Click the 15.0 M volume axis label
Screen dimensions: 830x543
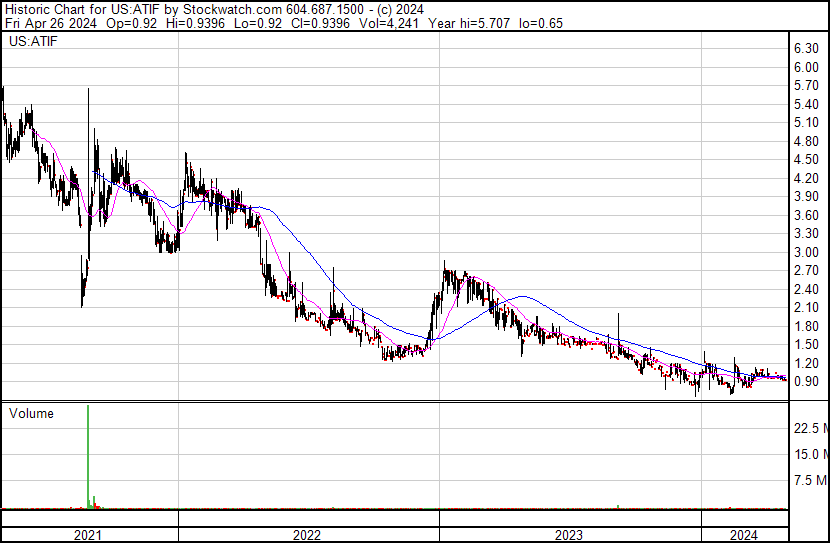pos(811,454)
